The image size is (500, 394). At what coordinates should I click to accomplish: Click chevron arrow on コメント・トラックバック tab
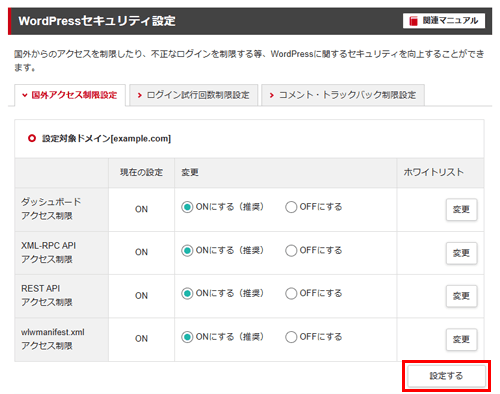(x=272, y=95)
